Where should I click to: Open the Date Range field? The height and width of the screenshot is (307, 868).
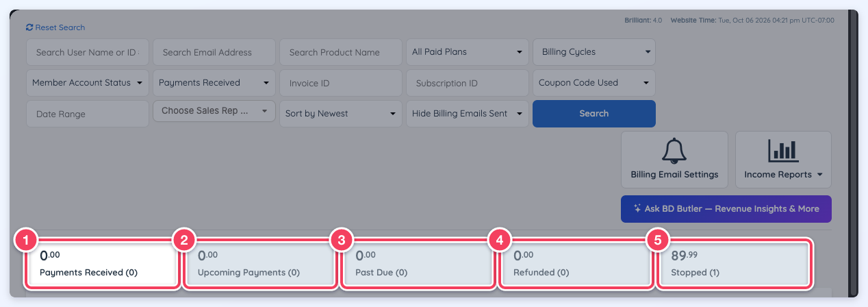(88, 114)
